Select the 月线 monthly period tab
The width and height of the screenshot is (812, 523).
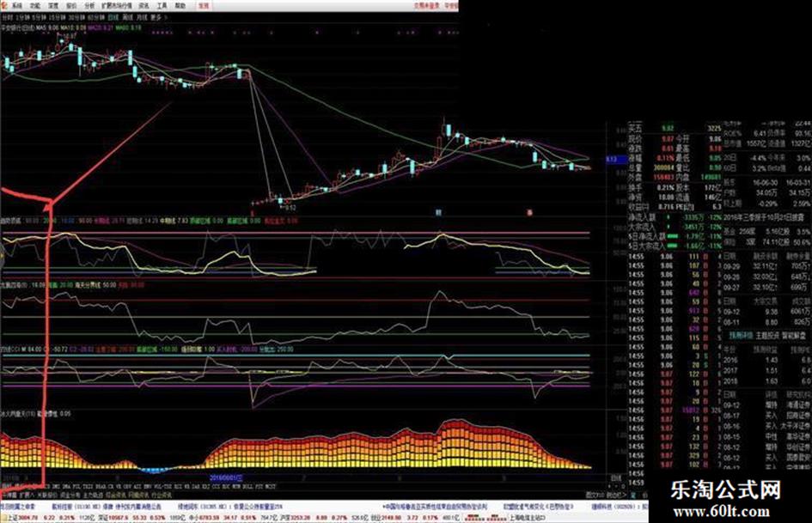[142, 17]
